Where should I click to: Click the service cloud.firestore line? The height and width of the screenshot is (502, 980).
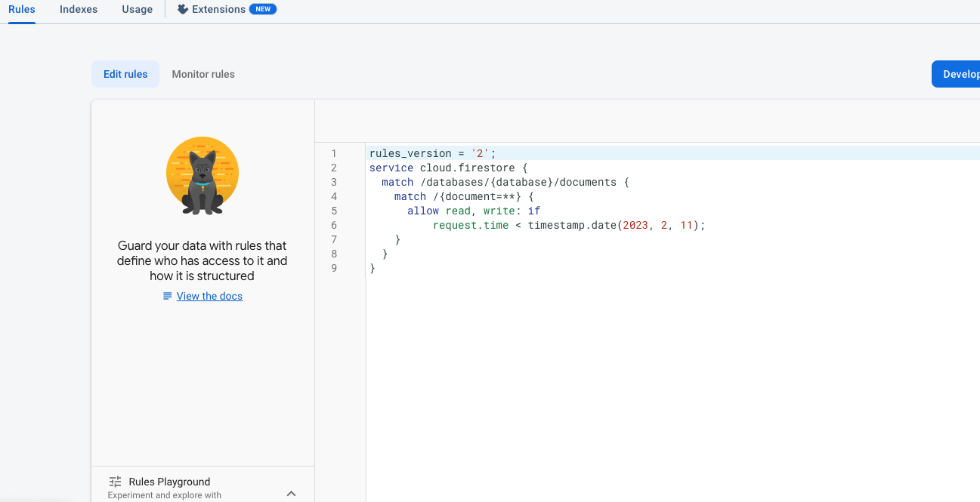(x=447, y=168)
